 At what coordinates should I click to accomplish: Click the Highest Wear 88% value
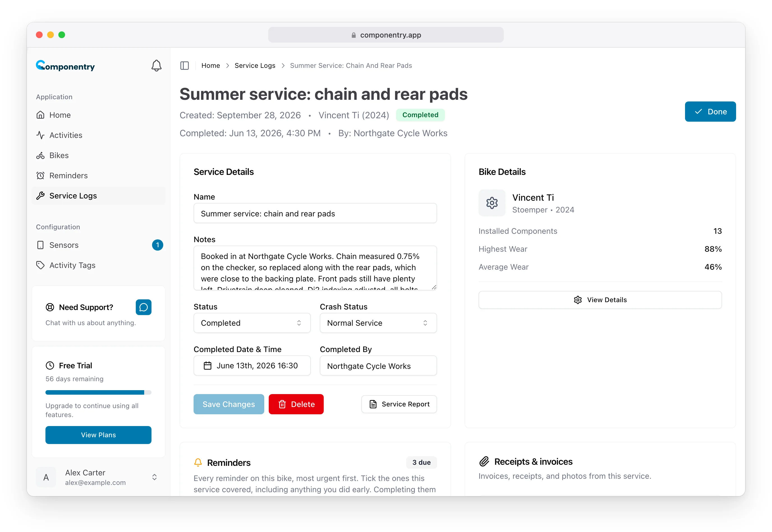pyautogui.click(x=713, y=249)
